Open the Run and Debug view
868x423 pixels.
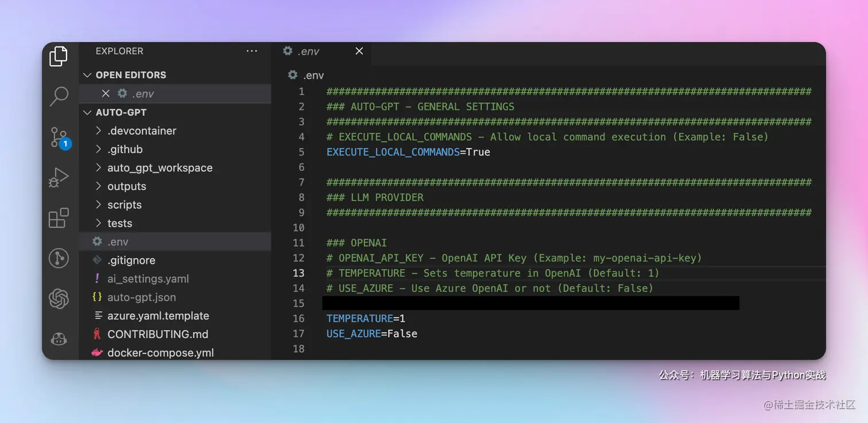59,178
